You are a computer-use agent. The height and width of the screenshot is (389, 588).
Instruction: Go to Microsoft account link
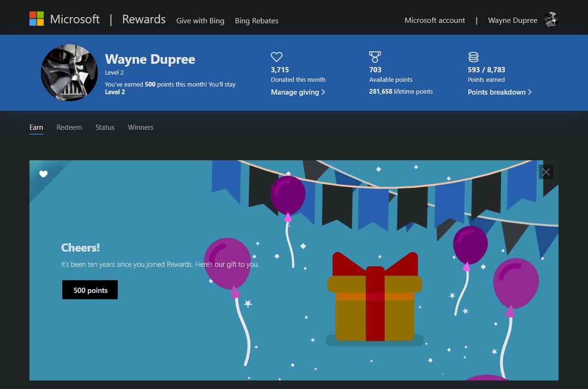click(435, 20)
